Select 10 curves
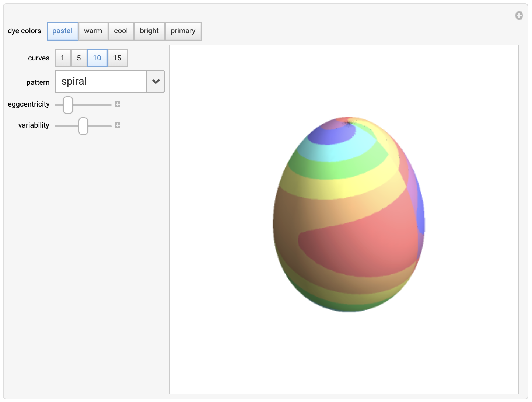 tap(97, 58)
